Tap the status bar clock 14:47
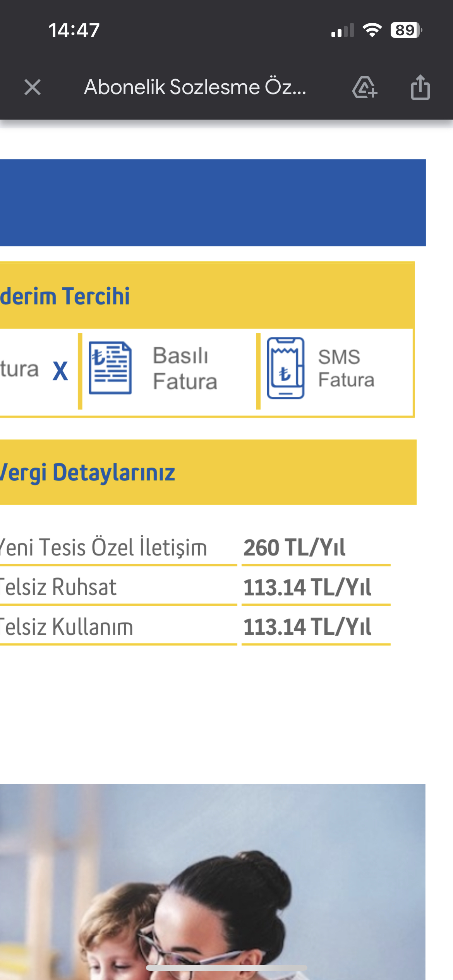Image resolution: width=453 pixels, height=980 pixels. point(74,30)
